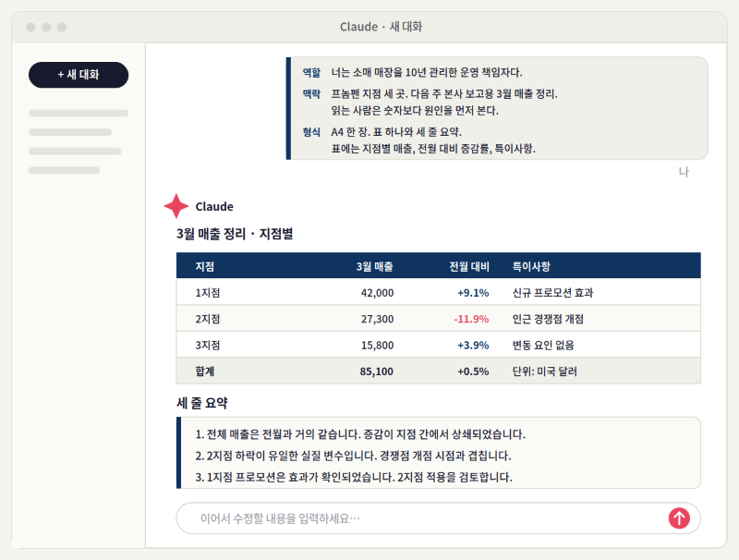Click the 15,800 sales value
The image size is (739, 560).
tap(377, 345)
